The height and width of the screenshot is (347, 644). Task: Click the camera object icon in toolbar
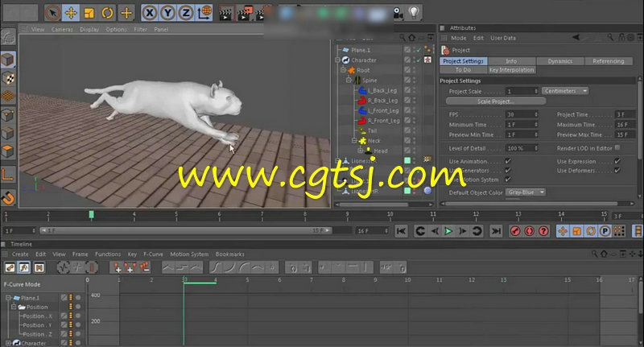point(398,13)
